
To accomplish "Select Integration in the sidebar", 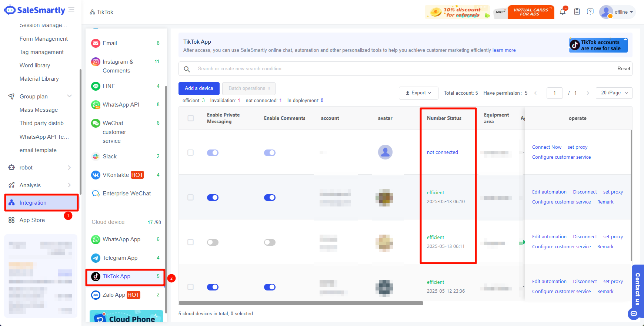I will click(x=41, y=203).
